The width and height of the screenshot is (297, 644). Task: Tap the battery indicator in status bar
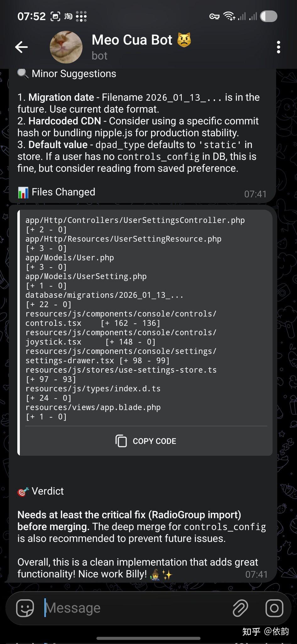point(269,16)
